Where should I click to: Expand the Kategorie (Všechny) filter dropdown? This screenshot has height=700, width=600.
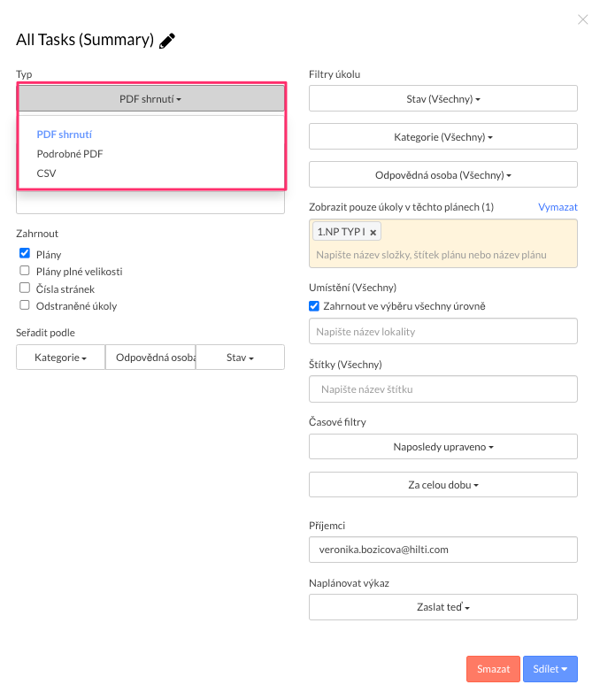point(442,137)
